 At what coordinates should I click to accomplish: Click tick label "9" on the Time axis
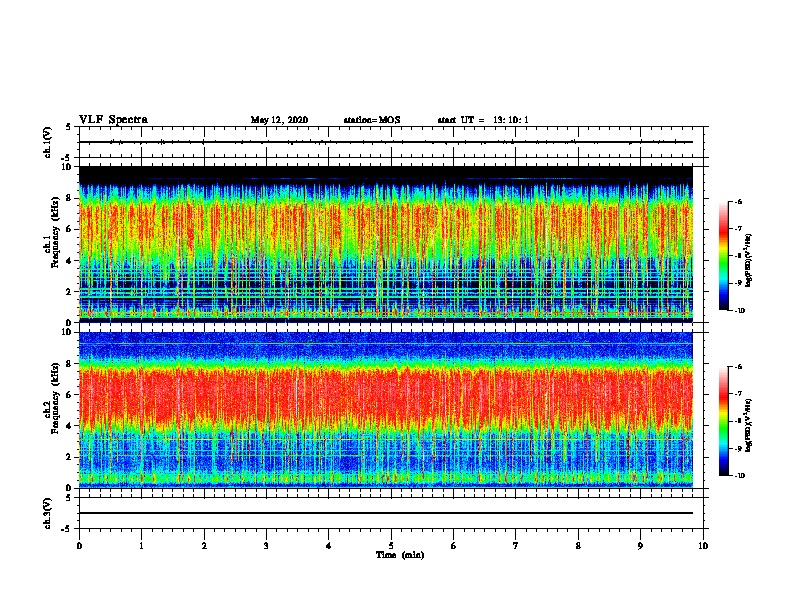coord(640,546)
